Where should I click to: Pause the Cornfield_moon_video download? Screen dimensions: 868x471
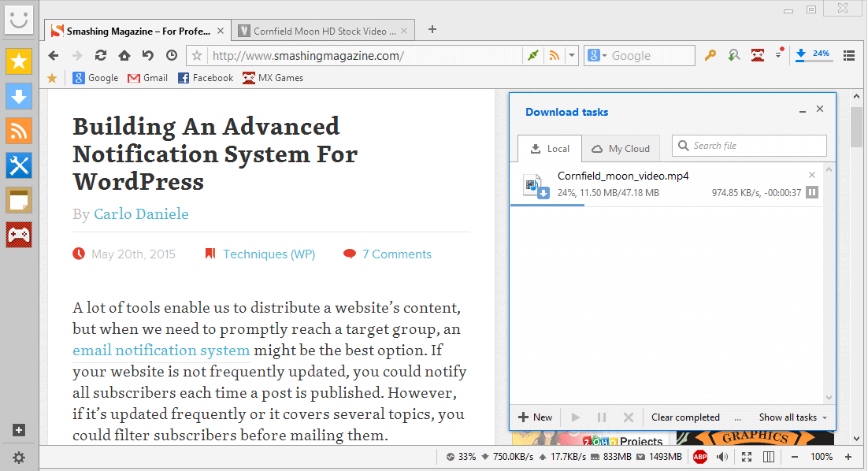811,191
